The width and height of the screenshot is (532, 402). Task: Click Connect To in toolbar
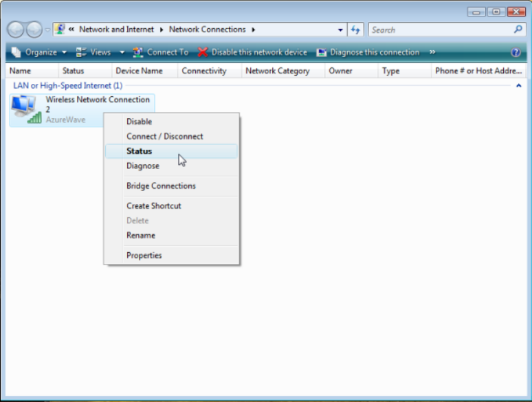[161, 52]
